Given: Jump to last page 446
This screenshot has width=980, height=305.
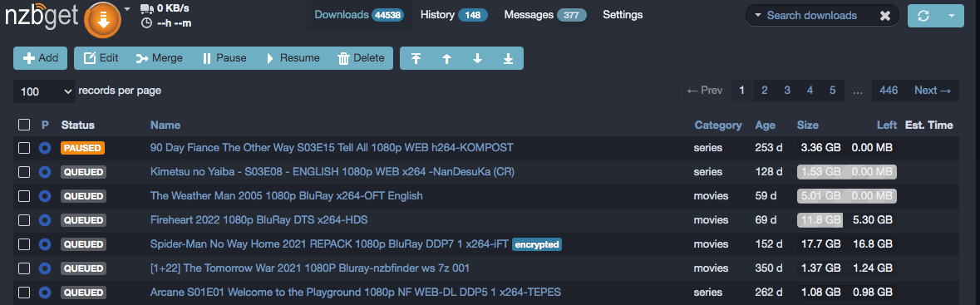Looking at the screenshot, I should [888, 91].
